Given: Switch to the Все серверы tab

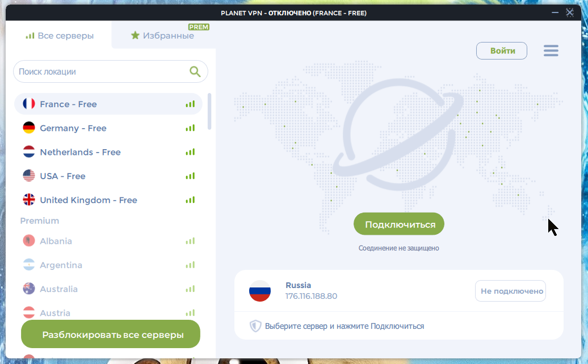Looking at the screenshot, I should coord(59,35).
